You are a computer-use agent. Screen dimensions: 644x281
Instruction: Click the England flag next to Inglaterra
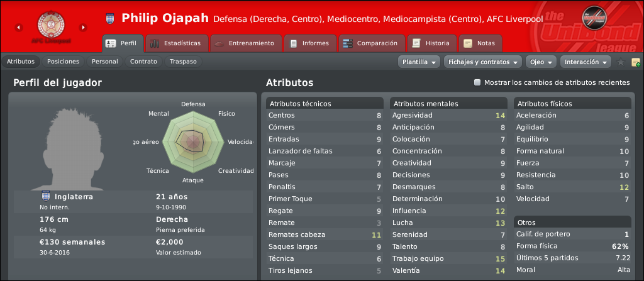click(45, 197)
